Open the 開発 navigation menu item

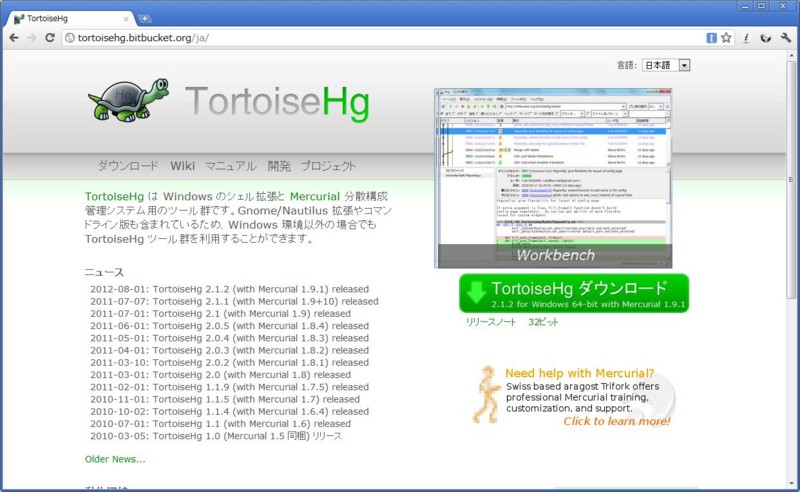coord(279,166)
